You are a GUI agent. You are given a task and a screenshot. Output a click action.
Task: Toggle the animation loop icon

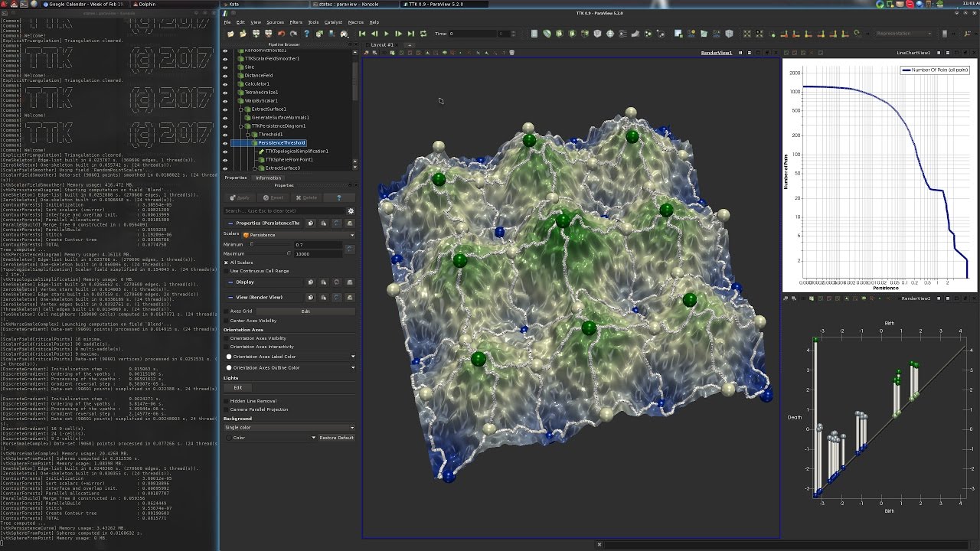coord(423,34)
